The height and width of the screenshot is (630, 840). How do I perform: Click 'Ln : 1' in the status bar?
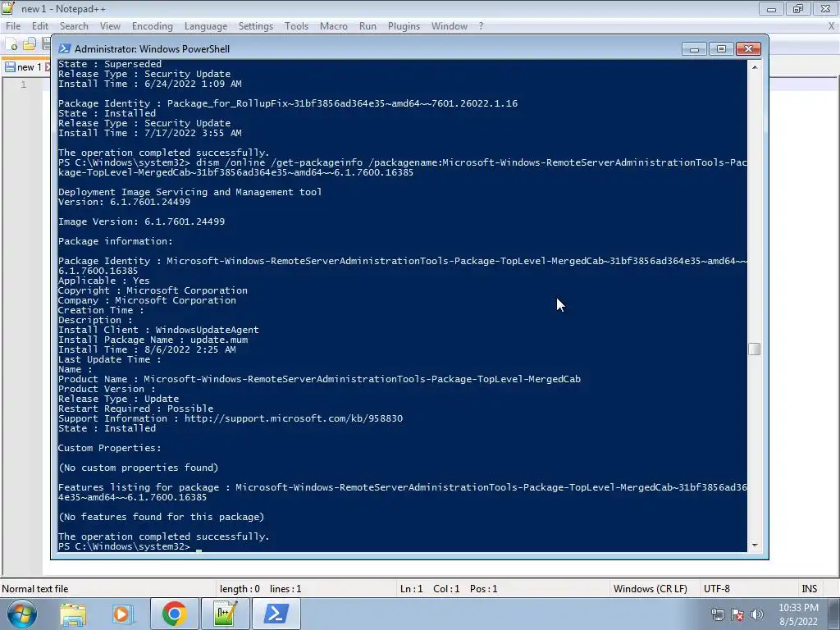point(412,589)
